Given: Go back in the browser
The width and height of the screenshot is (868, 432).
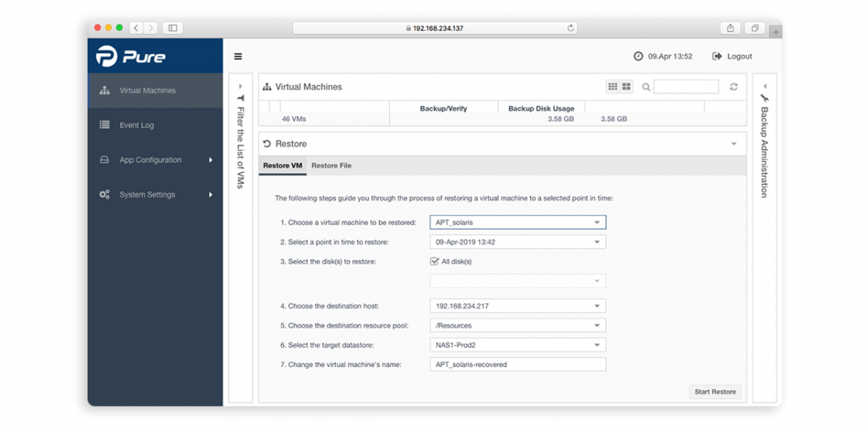Looking at the screenshot, I should 137,28.
